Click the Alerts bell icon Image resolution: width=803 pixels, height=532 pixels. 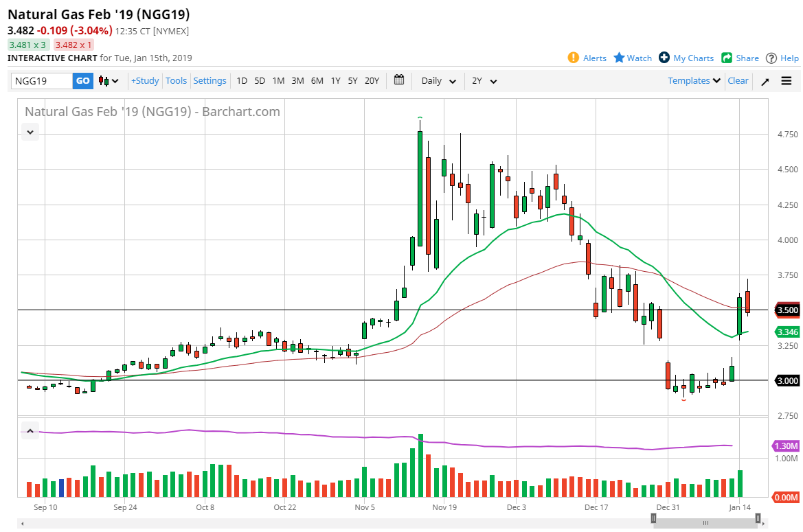tap(574, 58)
